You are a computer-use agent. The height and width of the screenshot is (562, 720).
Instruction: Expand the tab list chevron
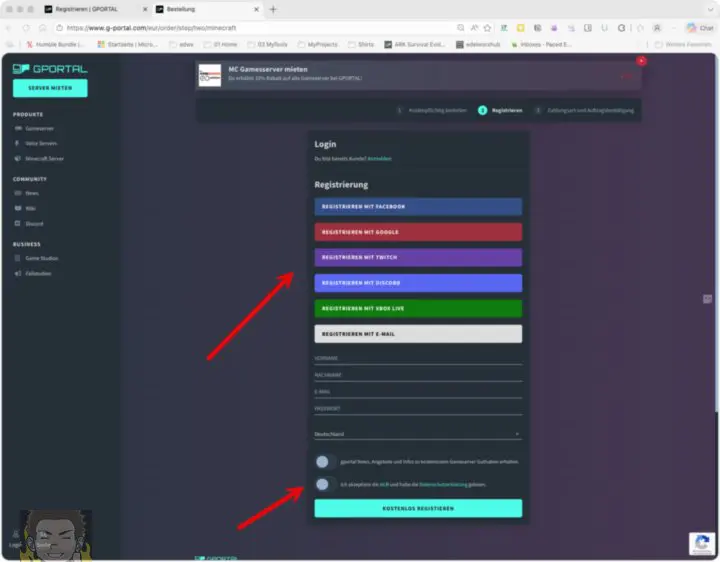710,9
